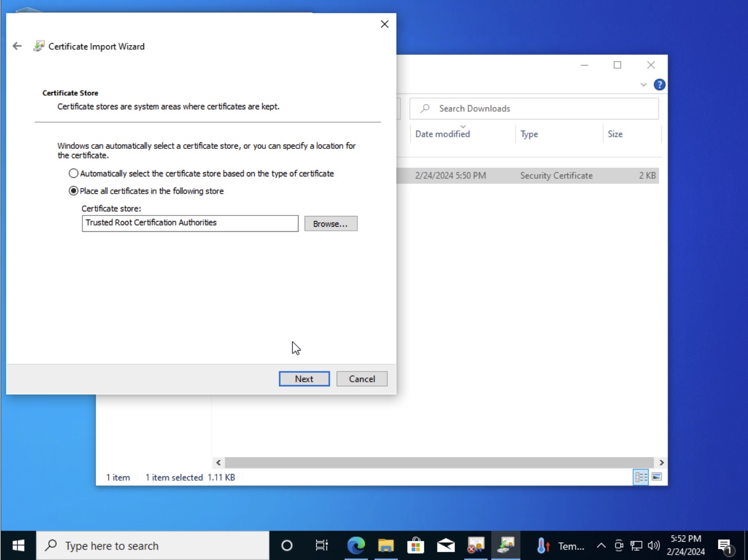Click the Browse... button
Viewport: 748px width, 560px height.
point(331,224)
